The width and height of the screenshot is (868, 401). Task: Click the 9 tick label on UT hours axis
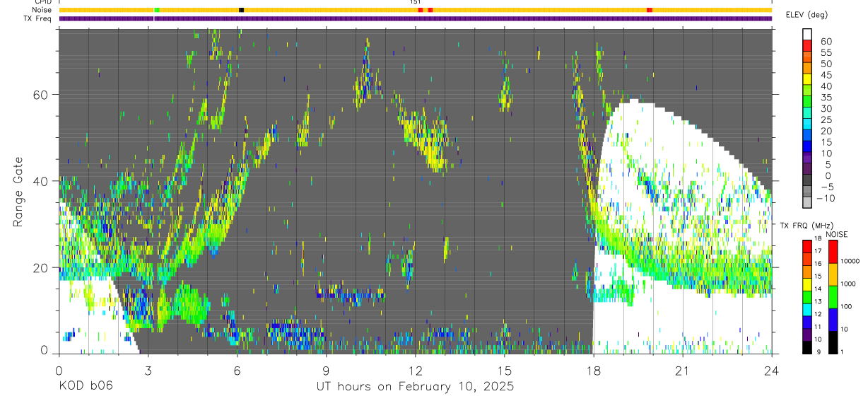(x=326, y=370)
